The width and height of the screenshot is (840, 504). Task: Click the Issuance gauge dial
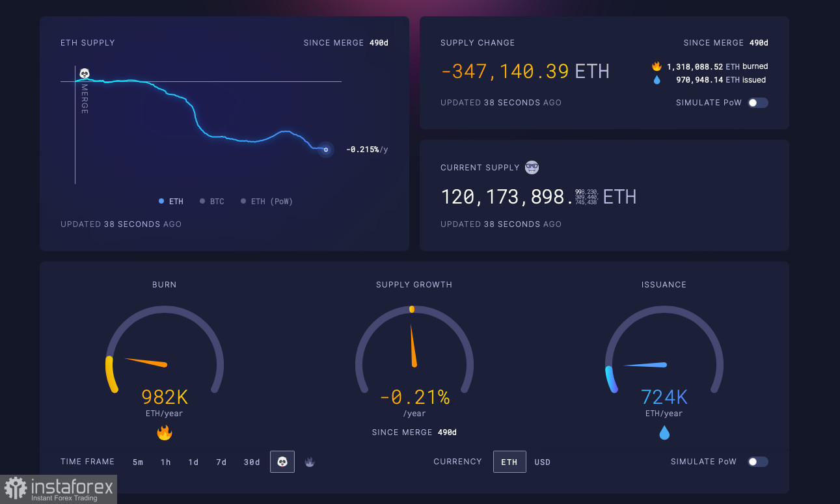[664, 351]
